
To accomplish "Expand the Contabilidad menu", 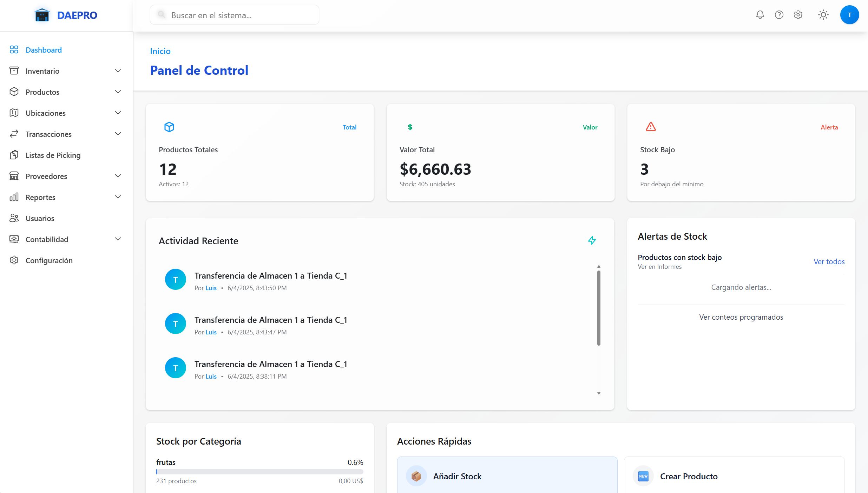I will [118, 239].
